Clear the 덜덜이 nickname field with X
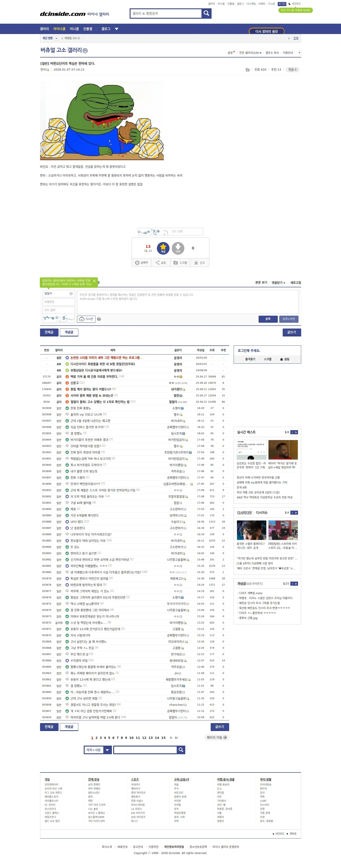This screenshot has height=868, width=341. point(71,293)
